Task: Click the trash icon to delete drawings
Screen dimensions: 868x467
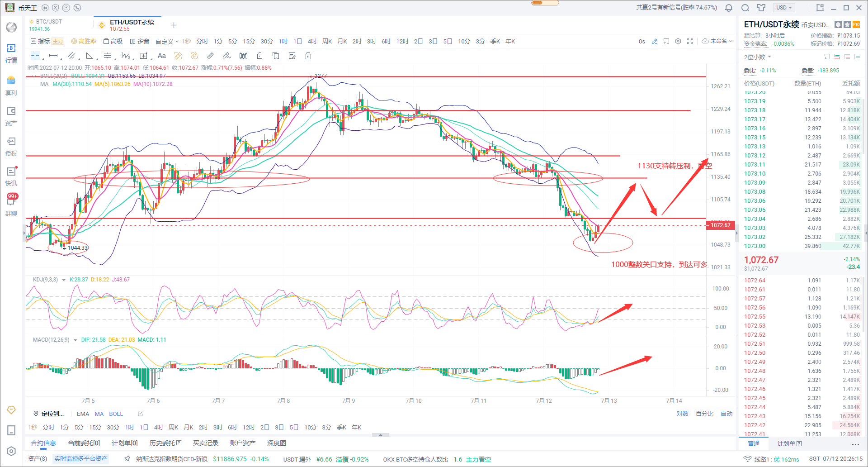Action: point(308,56)
